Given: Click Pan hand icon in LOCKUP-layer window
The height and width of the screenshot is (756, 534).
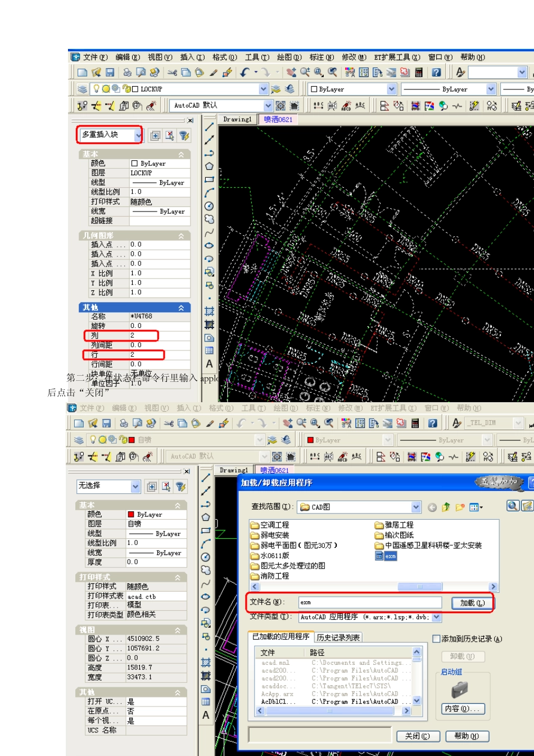Looking at the screenshot, I should (291, 73).
